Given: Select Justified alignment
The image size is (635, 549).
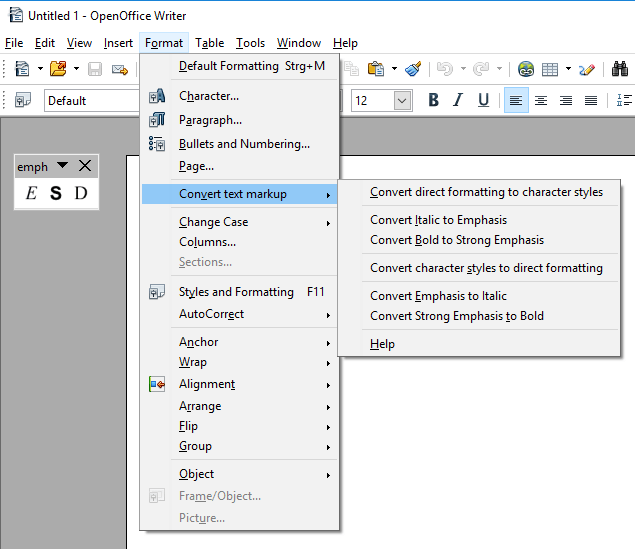Looking at the screenshot, I should coord(591,100).
